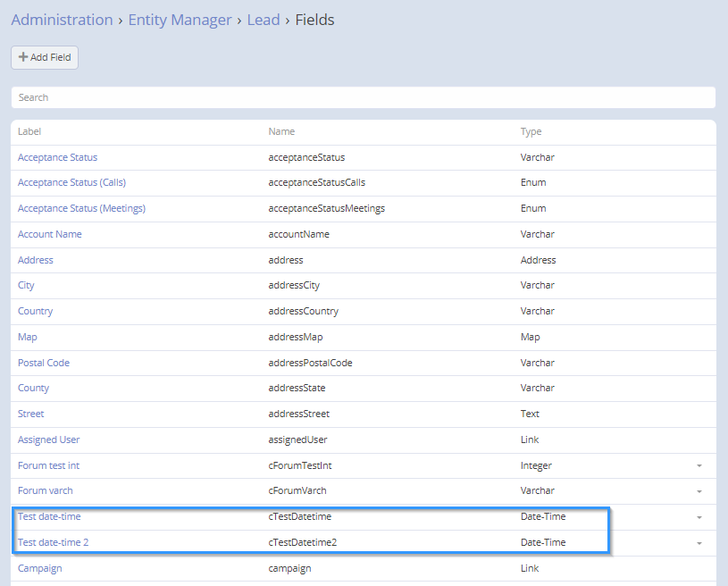Image resolution: width=728 pixels, height=586 pixels.
Task: Open Acceptance Status (Meetings) field
Action: tap(81, 208)
